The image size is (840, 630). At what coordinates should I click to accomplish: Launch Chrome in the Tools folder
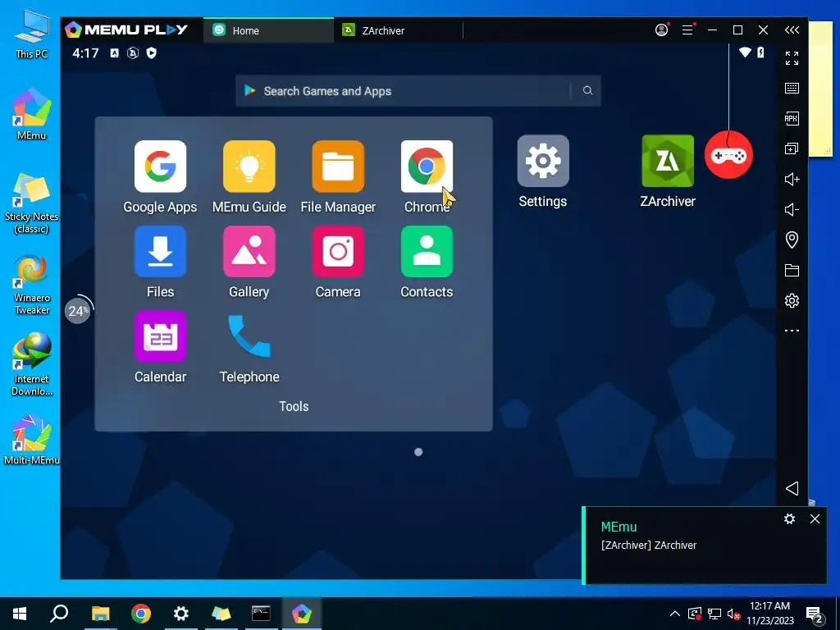(427, 166)
